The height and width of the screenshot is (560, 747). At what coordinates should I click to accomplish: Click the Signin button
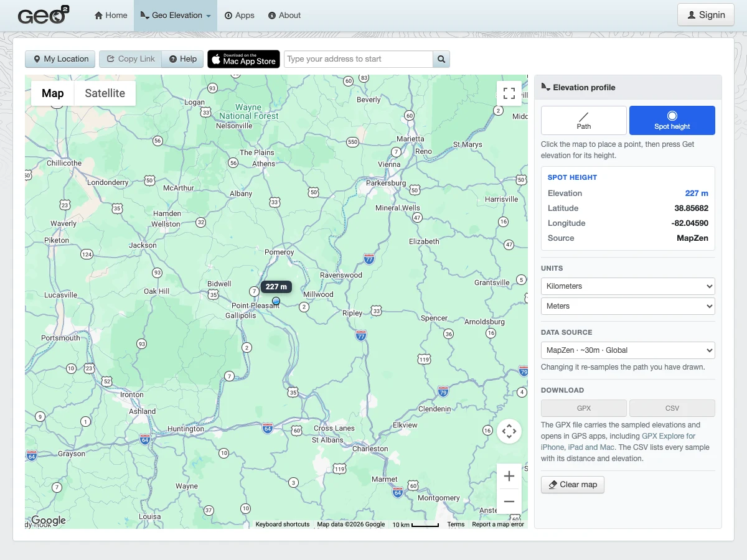pyautogui.click(x=706, y=15)
